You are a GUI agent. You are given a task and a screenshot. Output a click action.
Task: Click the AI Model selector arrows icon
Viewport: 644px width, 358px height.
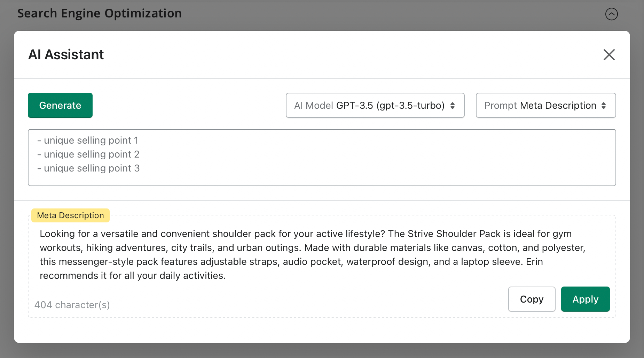point(453,106)
